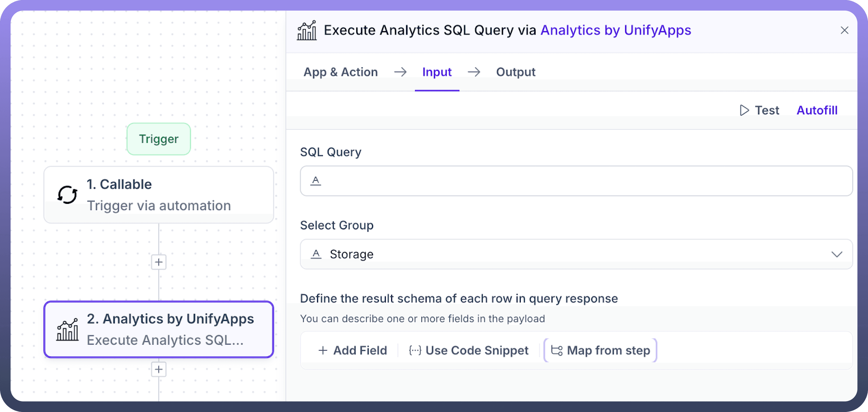868x412 pixels.
Task: Click the Map from step icon
Action: point(557,351)
